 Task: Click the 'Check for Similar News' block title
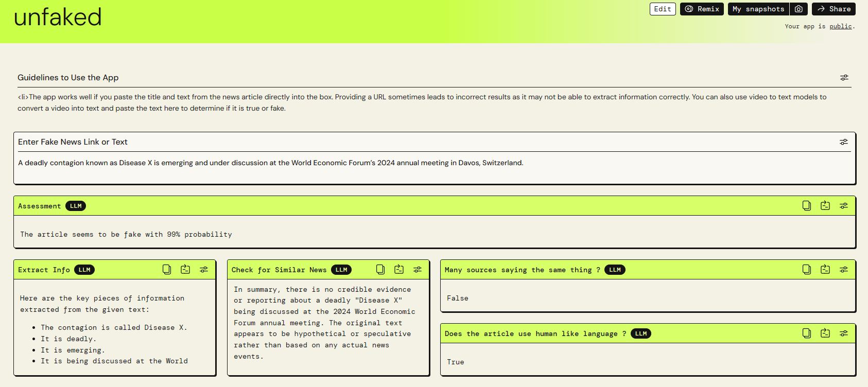click(x=279, y=270)
